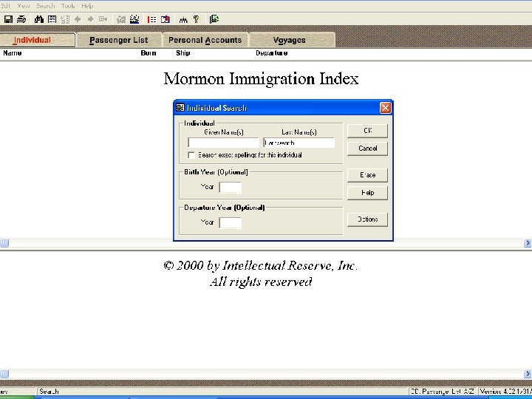The width and height of the screenshot is (532, 399).
Task: Click the exit door toolbar icon
Action: [x=214, y=19]
